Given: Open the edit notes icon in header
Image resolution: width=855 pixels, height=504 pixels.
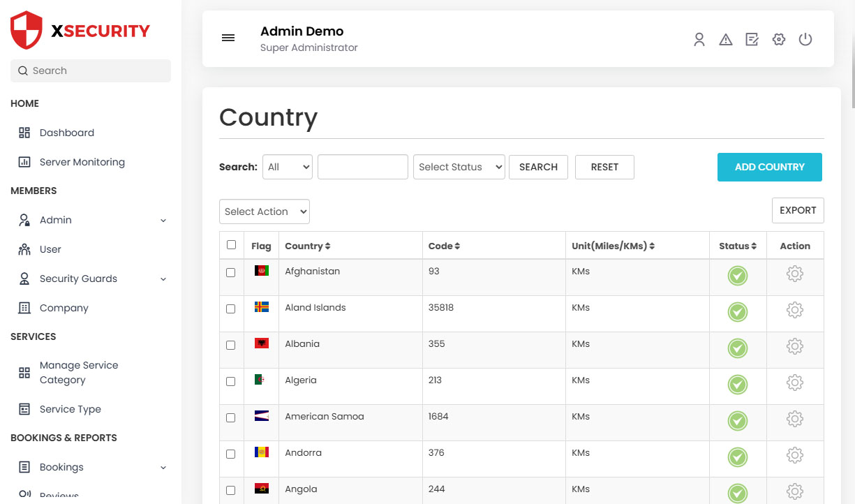Looking at the screenshot, I should 752,40.
